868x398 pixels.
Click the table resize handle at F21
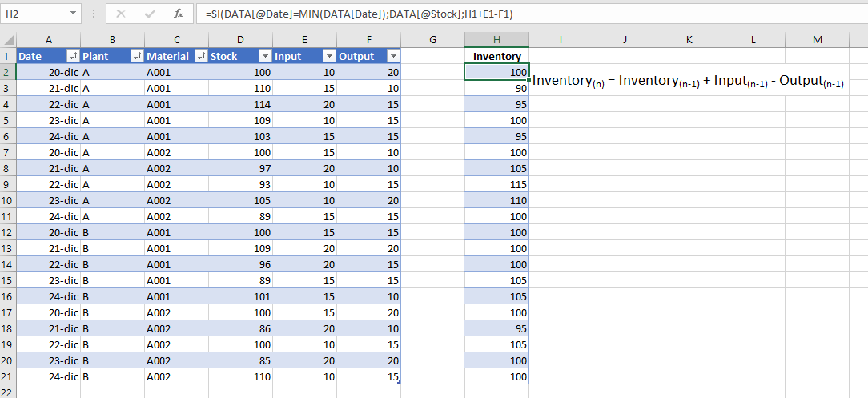pos(398,382)
